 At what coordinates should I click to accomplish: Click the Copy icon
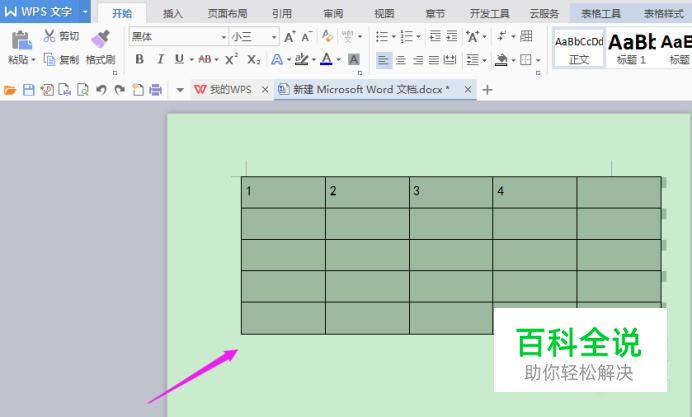[49, 59]
